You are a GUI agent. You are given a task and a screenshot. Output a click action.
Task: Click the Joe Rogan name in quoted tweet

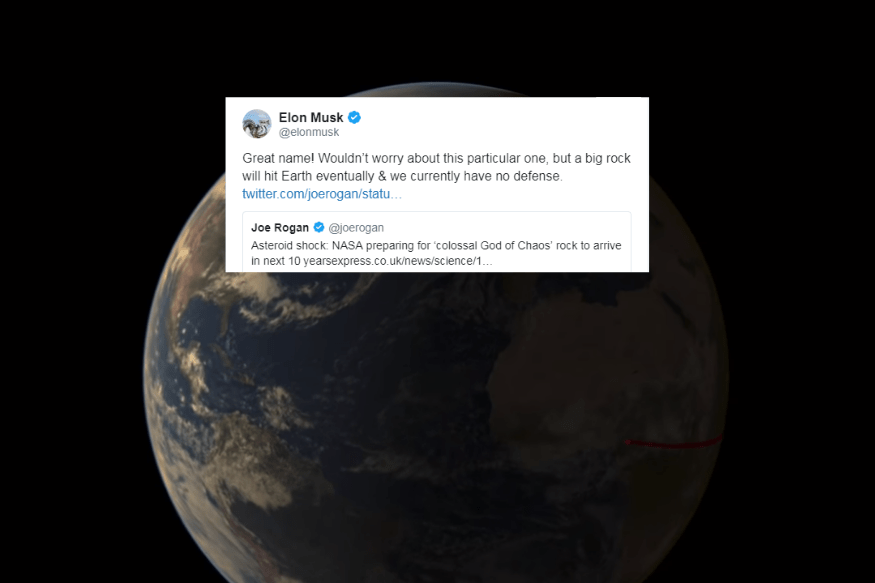pyautogui.click(x=280, y=228)
